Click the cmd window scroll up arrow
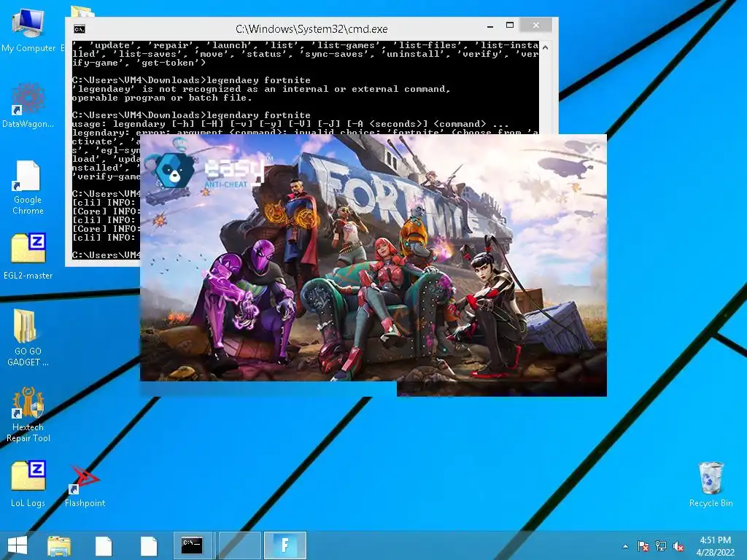Viewport: 747px width, 560px height. [546, 47]
